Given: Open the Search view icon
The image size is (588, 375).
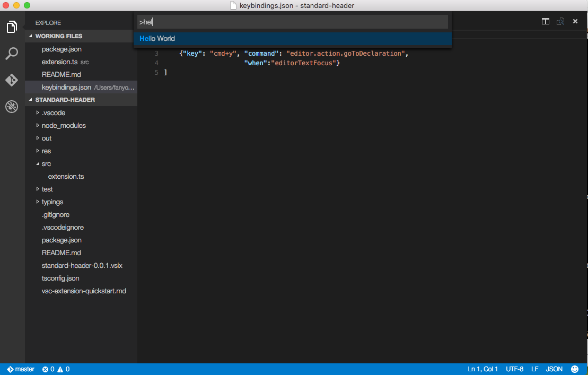Looking at the screenshot, I should [x=12, y=53].
